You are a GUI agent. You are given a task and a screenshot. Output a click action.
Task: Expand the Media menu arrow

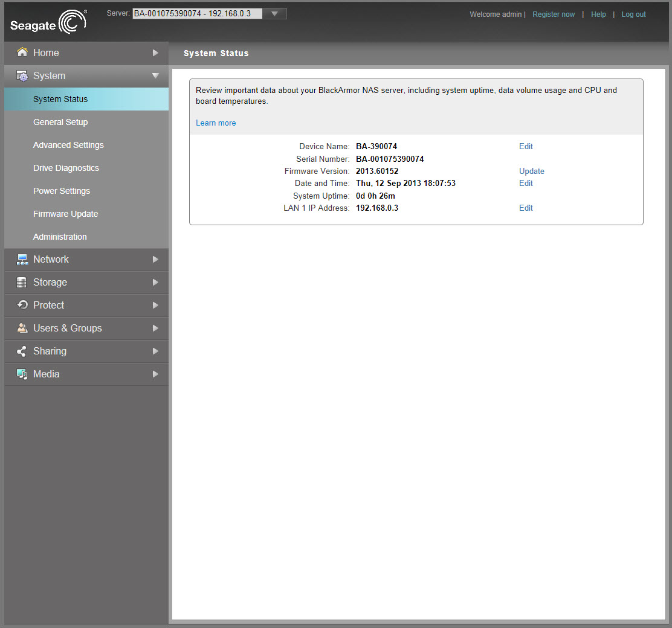[x=155, y=374]
